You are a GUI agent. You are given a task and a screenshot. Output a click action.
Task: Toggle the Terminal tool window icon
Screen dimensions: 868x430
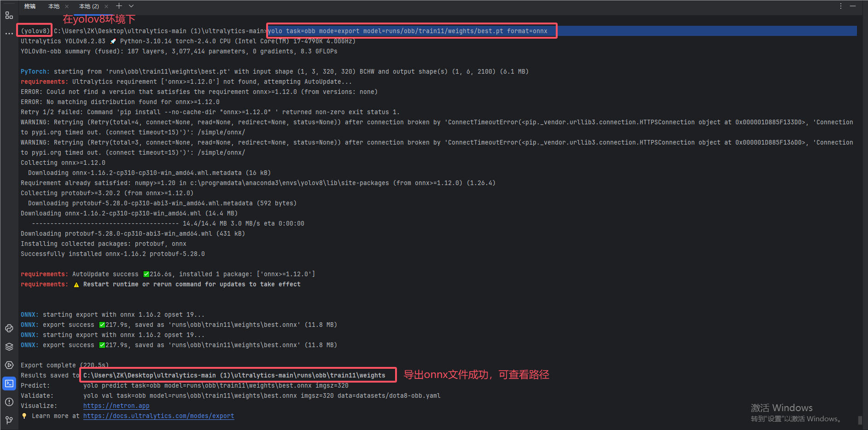coord(9,384)
